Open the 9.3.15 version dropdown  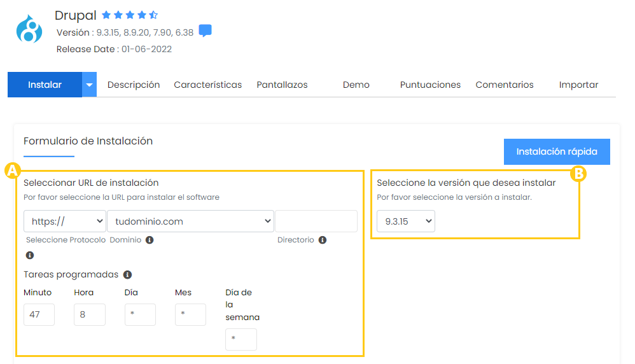[x=406, y=221]
